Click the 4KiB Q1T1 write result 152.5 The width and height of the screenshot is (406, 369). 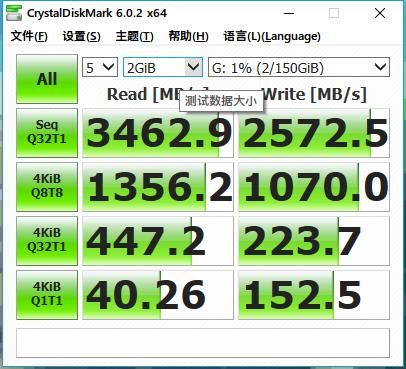coord(314,295)
